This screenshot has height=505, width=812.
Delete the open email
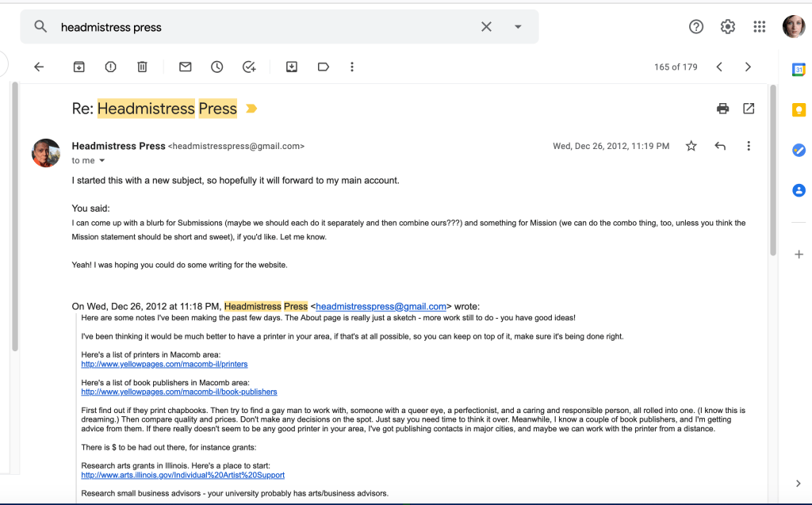point(142,67)
